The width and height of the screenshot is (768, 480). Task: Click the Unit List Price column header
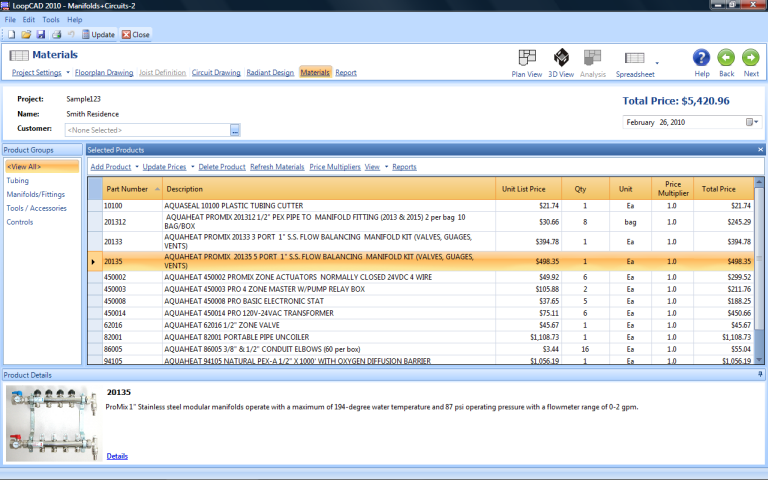[x=528, y=189]
